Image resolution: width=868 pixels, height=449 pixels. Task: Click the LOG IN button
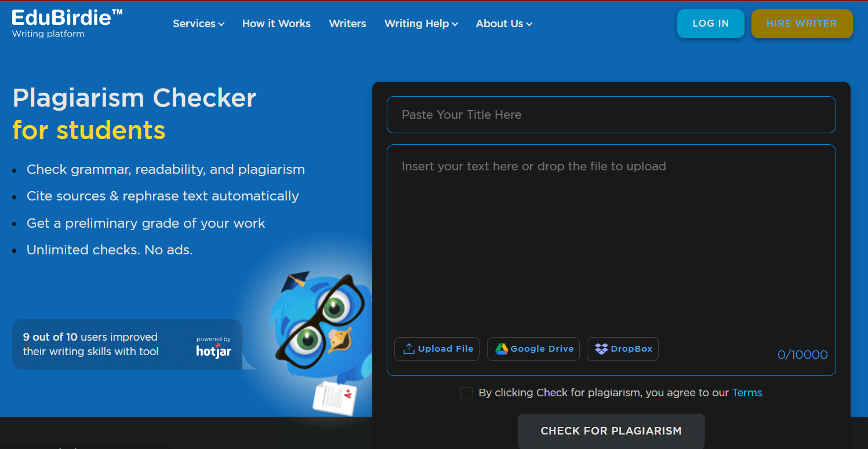tap(710, 24)
